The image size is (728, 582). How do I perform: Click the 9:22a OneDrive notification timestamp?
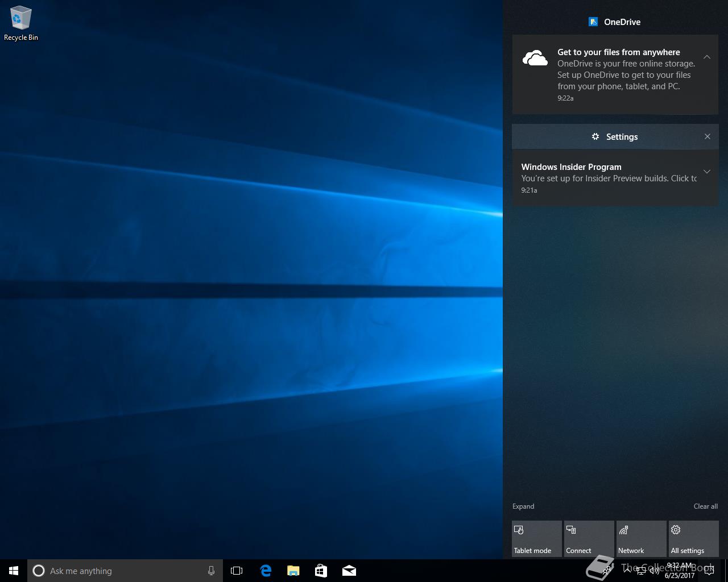pyautogui.click(x=565, y=98)
